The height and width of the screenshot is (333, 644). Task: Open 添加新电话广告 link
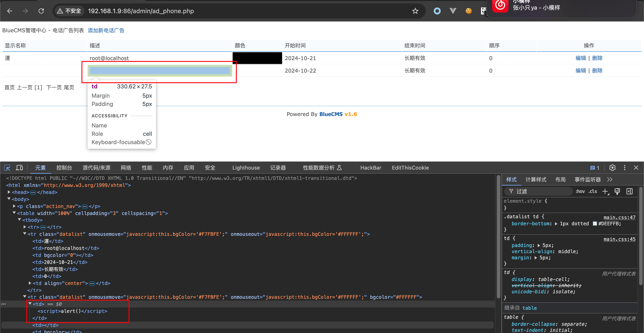coord(106,30)
